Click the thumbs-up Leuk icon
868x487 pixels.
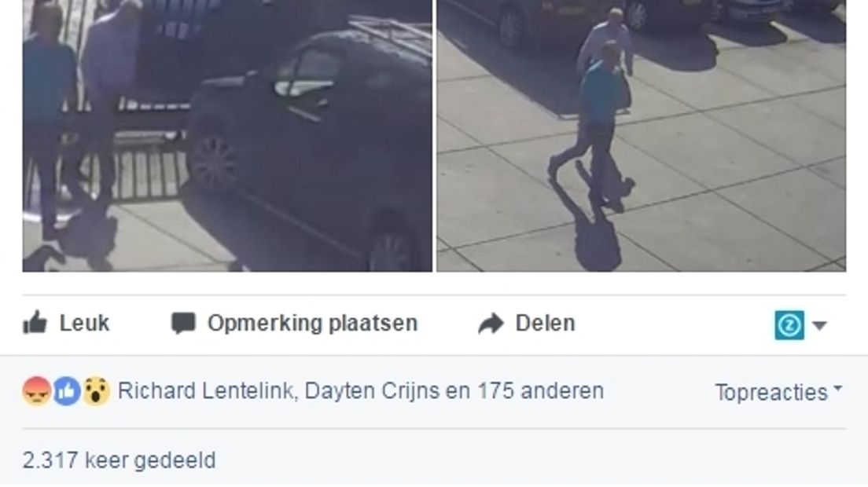pos(35,323)
